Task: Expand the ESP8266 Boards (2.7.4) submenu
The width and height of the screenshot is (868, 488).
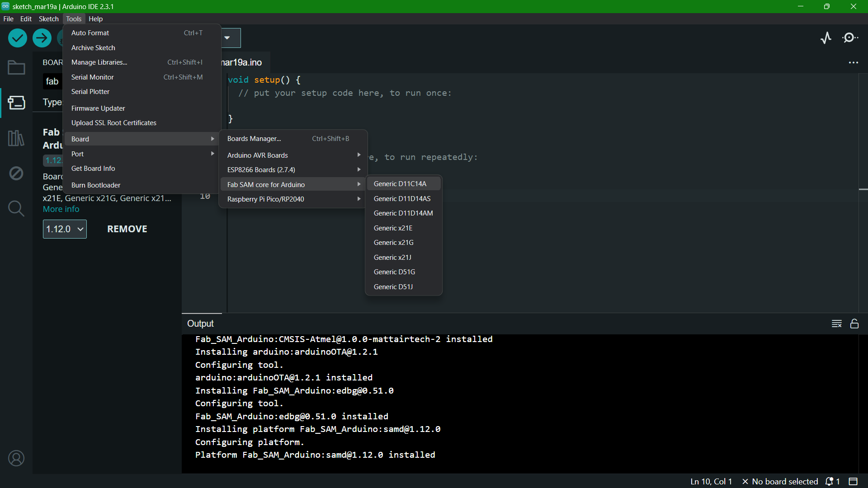Action: [x=293, y=170]
